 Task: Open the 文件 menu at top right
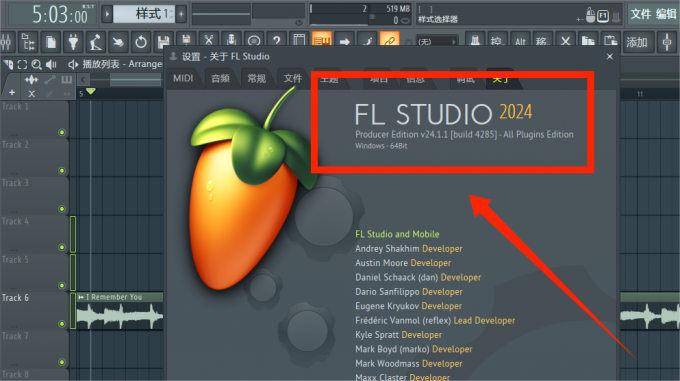point(641,14)
